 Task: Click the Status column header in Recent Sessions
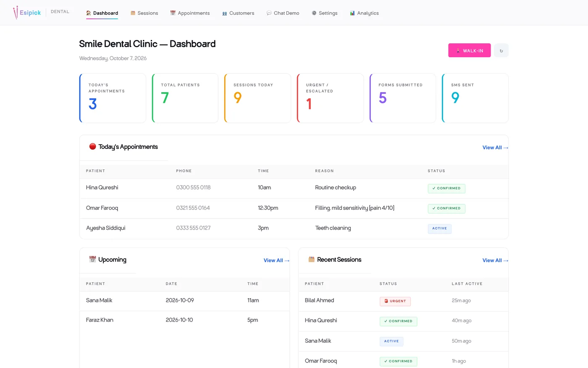(388, 284)
